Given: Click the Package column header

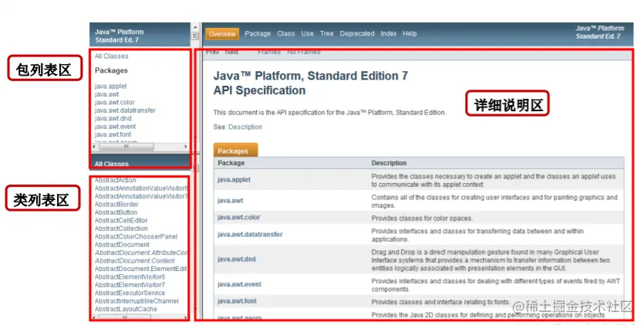Looking at the screenshot, I should pyautogui.click(x=231, y=163).
